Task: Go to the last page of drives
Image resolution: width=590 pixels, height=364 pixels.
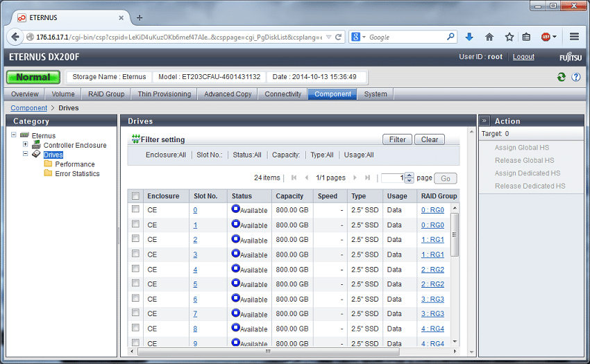Action: coord(368,177)
